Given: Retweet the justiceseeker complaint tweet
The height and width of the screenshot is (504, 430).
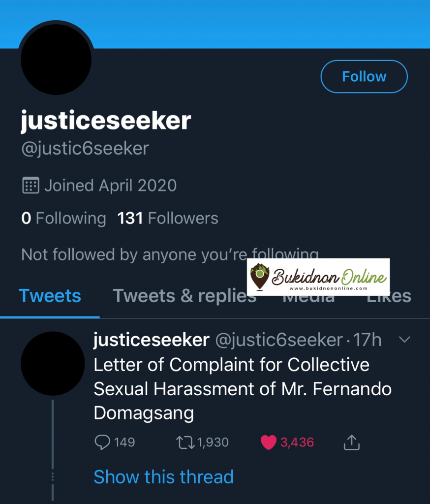Looking at the screenshot, I should point(185,442).
